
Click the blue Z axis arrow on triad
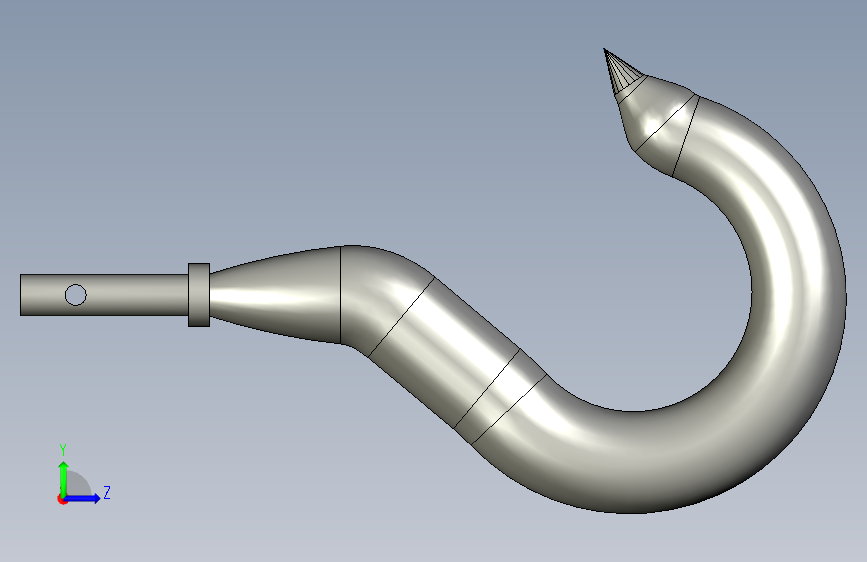[83, 498]
